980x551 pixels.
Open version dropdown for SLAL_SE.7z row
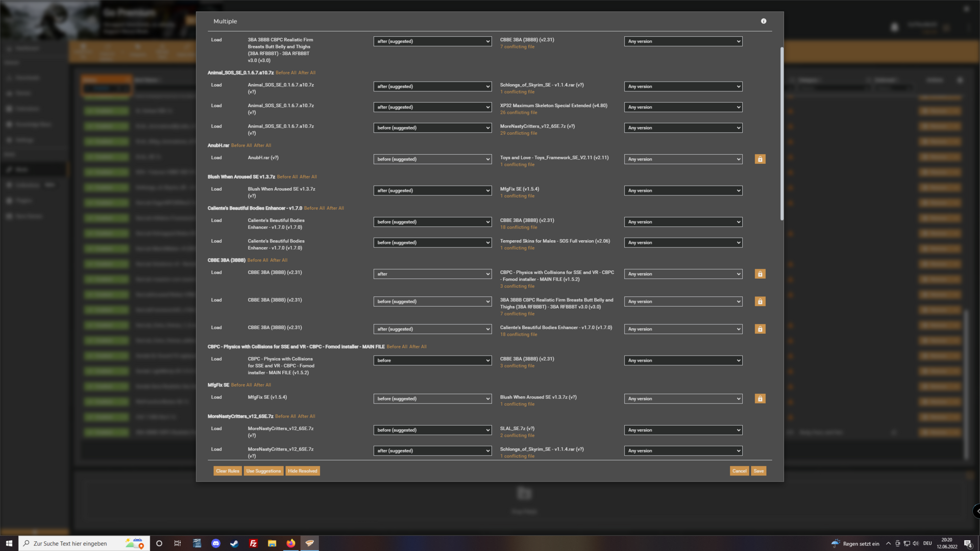click(x=683, y=430)
